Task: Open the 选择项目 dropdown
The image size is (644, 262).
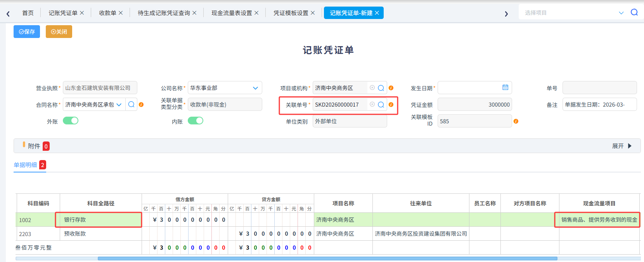Action: point(621,13)
